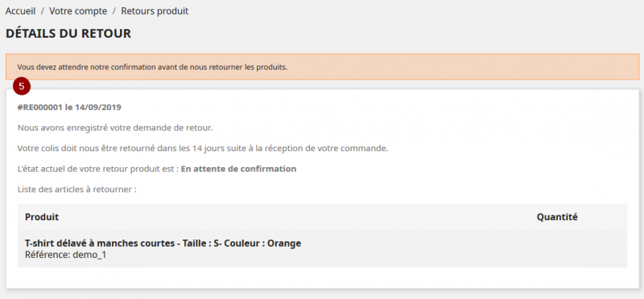Click the orange confirmation warning banner
644x299 pixels.
(323, 67)
